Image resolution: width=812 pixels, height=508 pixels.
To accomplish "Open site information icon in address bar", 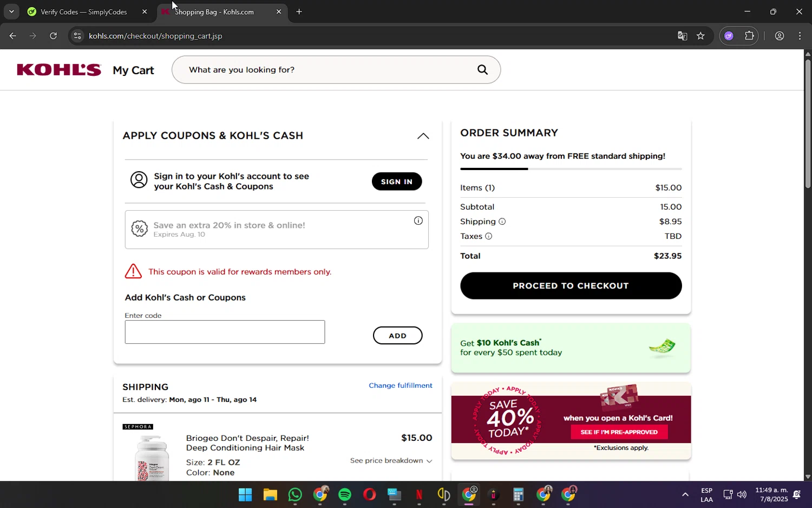I will click(77, 36).
